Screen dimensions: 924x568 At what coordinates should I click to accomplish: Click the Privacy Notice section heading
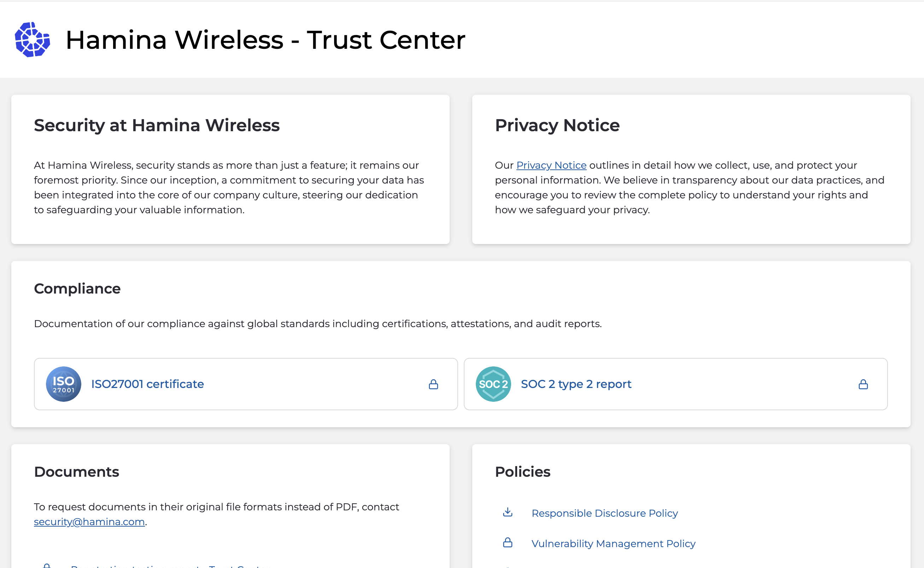(x=557, y=125)
